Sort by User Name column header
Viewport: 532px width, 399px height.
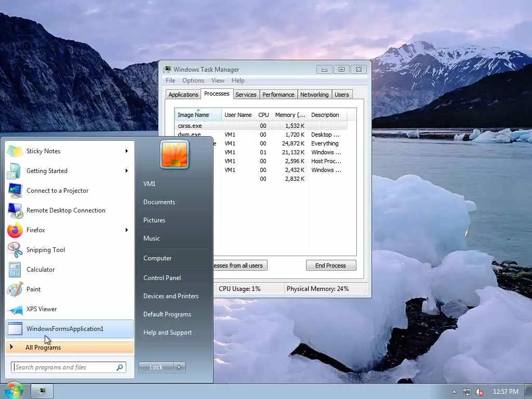pyautogui.click(x=238, y=115)
